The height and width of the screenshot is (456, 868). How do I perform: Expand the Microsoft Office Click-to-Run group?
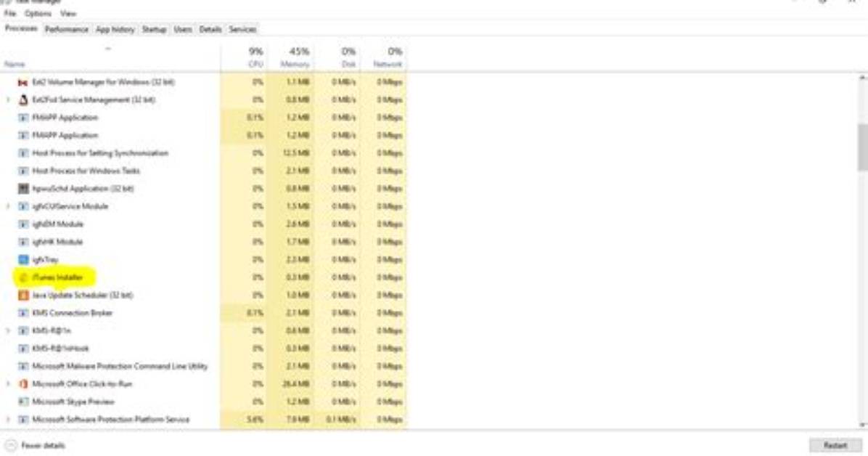tap(8, 383)
